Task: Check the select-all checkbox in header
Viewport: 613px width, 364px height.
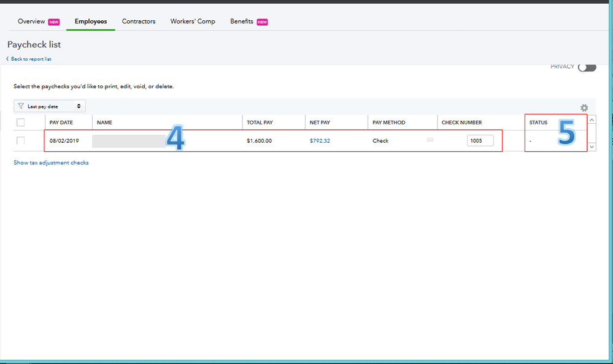Action: click(21, 122)
